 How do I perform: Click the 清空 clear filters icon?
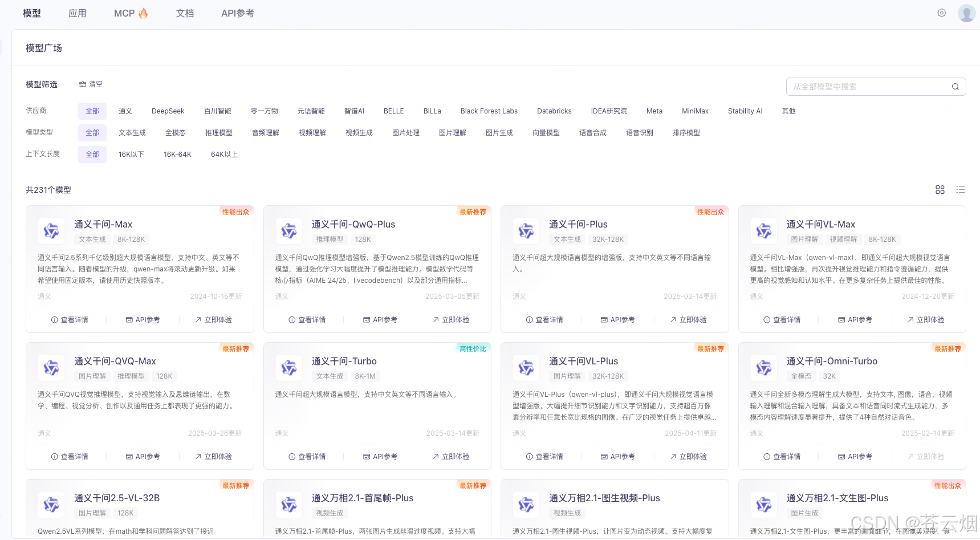(83, 84)
